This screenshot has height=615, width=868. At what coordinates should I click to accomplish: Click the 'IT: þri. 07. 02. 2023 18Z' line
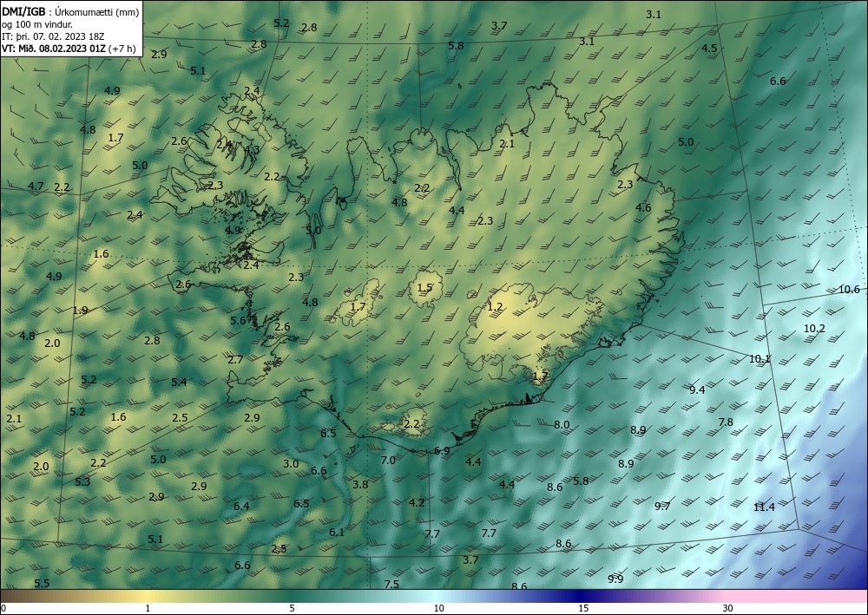tap(54, 36)
